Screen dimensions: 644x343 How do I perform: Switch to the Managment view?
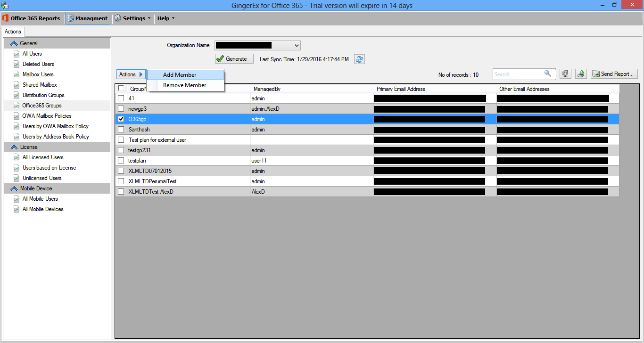click(x=88, y=18)
